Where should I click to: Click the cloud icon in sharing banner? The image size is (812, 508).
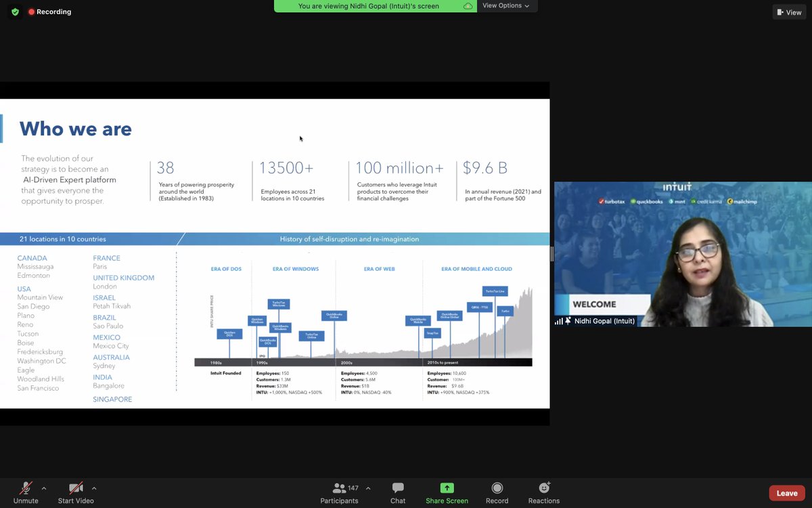[x=468, y=6]
